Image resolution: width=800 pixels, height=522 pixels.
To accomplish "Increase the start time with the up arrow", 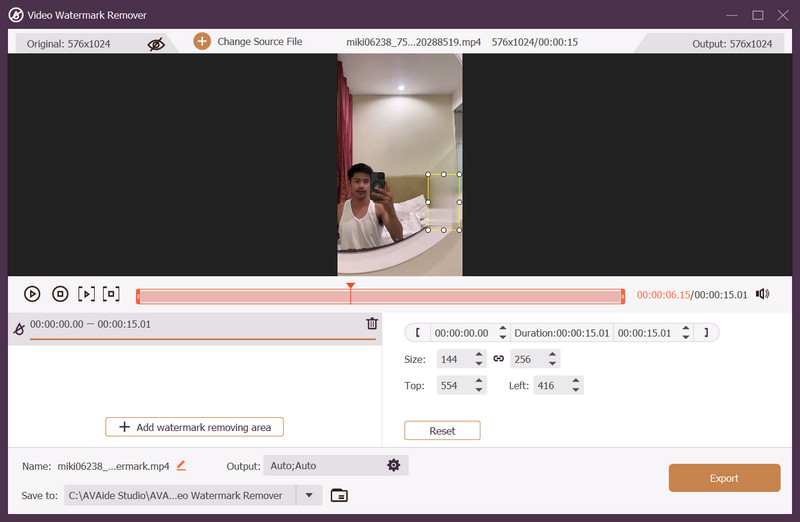I will tap(503, 329).
